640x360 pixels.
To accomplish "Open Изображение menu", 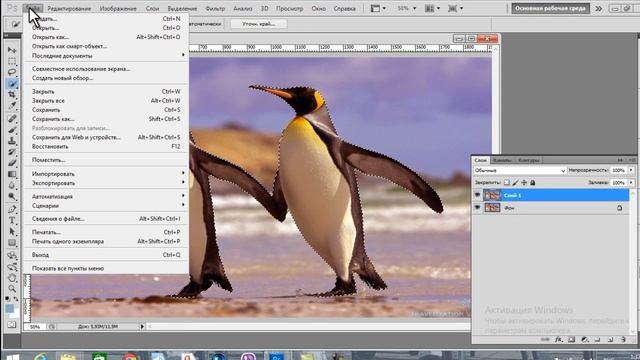I will 118,8.
